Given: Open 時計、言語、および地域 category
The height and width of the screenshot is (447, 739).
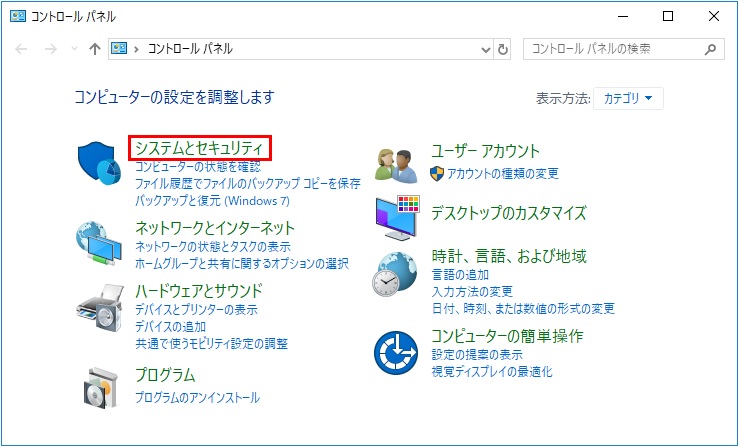Looking at the screenshot, I should point(509,256).
